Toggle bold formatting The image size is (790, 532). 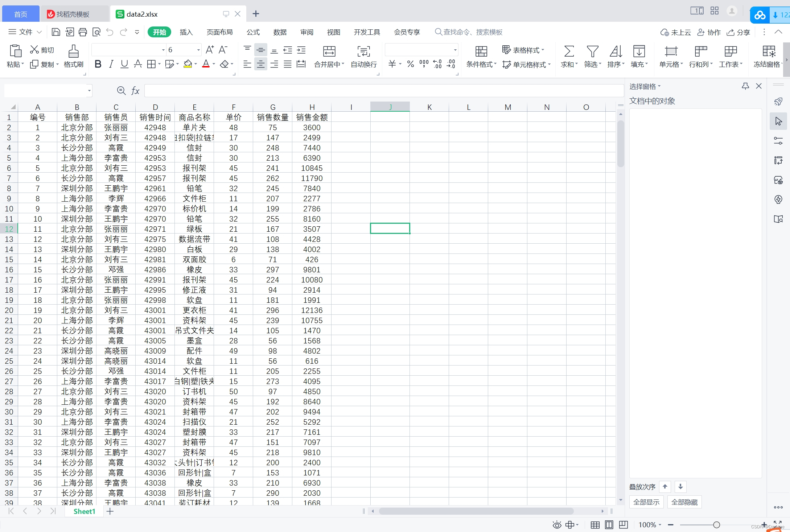[98, 64]
